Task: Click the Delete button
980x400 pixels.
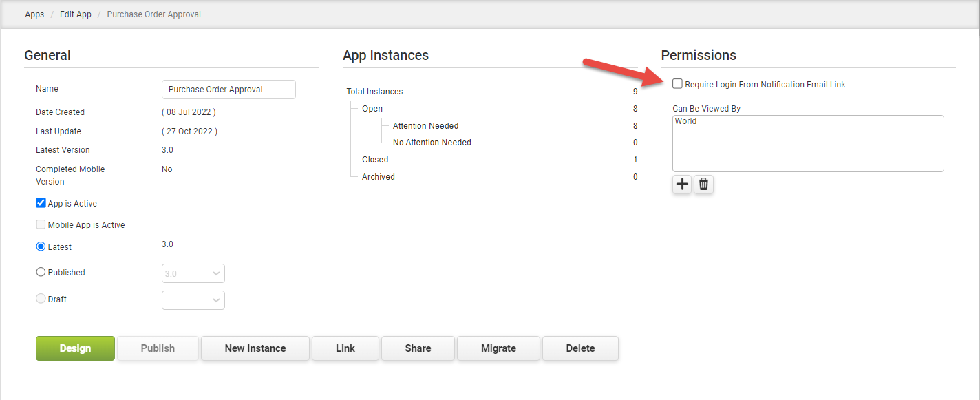Action: [x=580, y=348]
